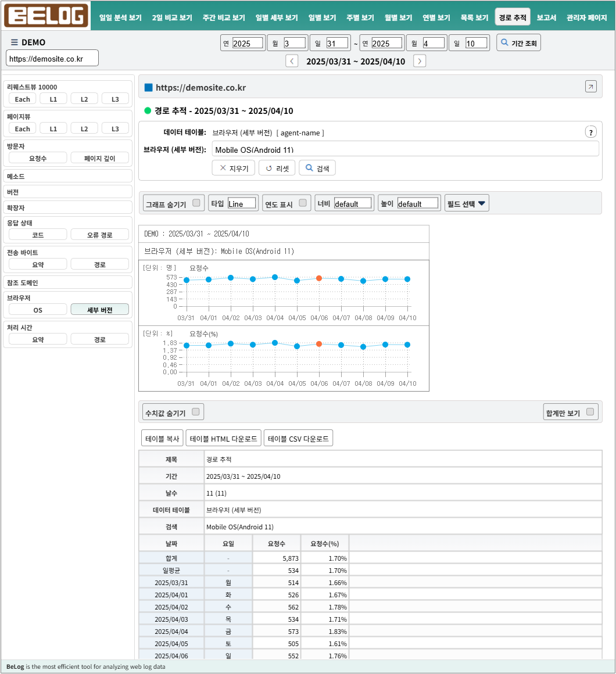Click the 2025/04/02 table row date

click(171, 607)
